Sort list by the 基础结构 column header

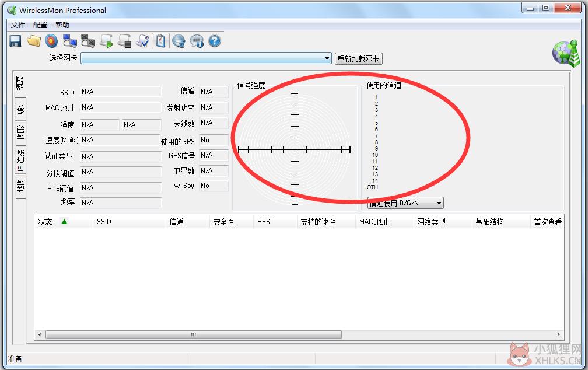click(x=502, y=222)
